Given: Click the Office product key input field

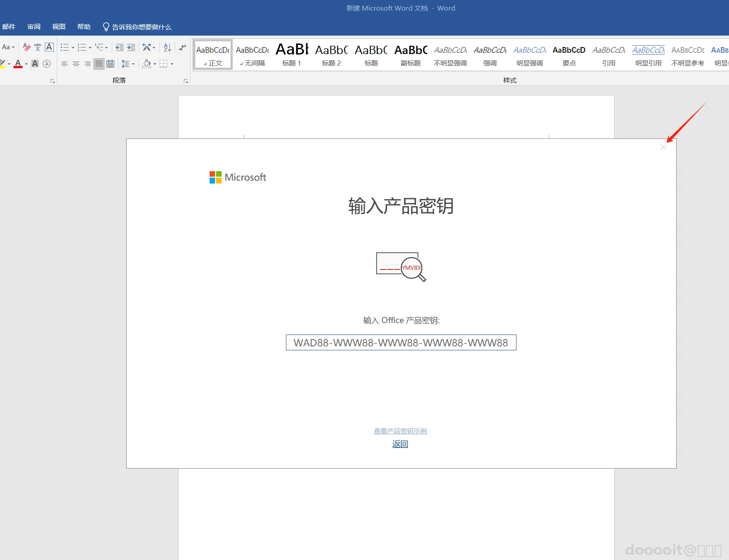Looking at the screenshot, I should [401, 342].
